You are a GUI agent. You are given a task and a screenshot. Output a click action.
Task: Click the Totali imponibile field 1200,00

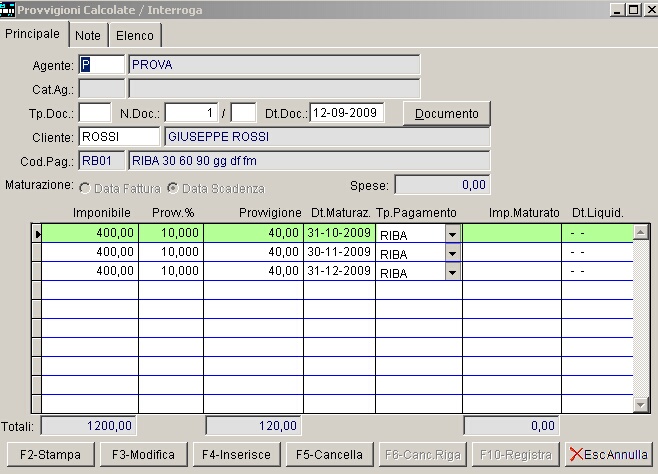[x=89, y=426]
